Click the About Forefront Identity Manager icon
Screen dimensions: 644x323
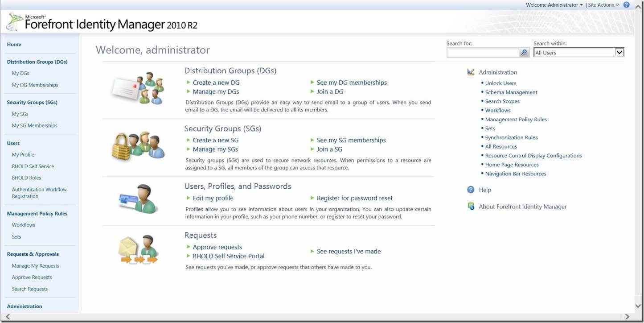tap(471, 207)
